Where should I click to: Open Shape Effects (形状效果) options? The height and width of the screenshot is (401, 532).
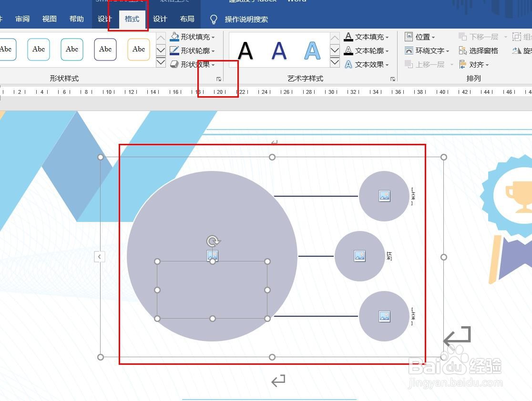coord(174,64)
